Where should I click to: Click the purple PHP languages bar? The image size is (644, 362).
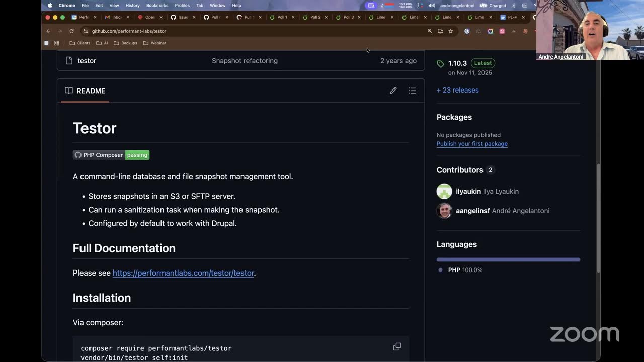508,260
